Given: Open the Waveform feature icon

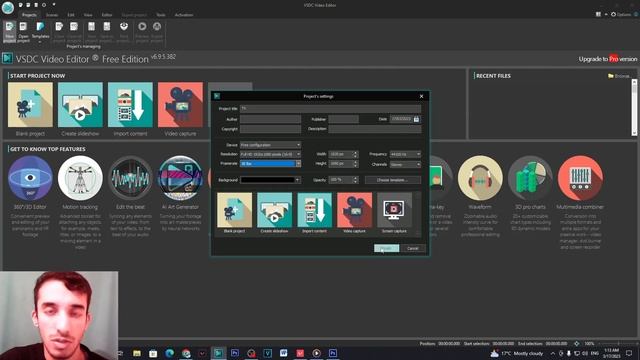Looking at the screenshot, I should pyautogui.click(x=480, y=178).
